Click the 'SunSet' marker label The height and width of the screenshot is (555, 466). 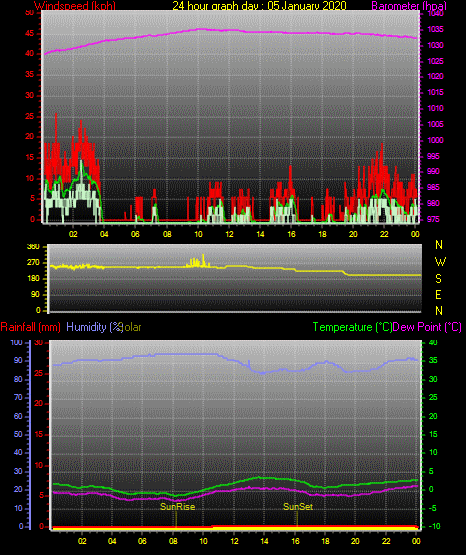(298, 507)
